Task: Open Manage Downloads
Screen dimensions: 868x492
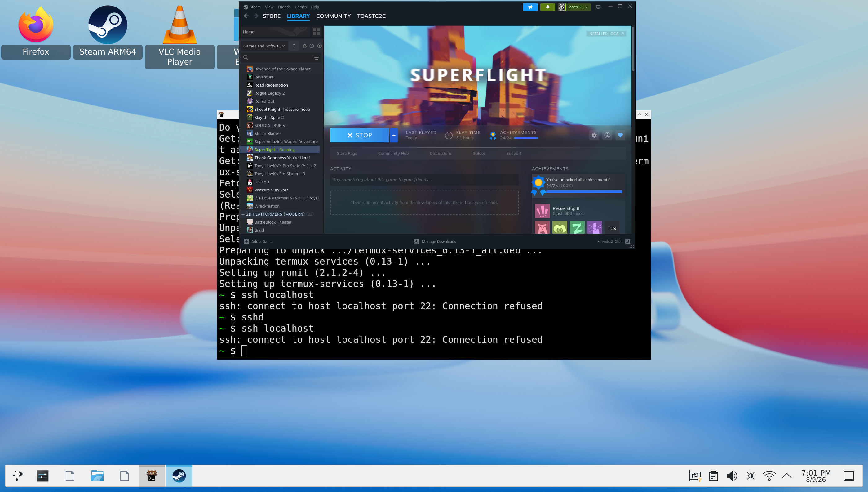Action: (435, 241)
